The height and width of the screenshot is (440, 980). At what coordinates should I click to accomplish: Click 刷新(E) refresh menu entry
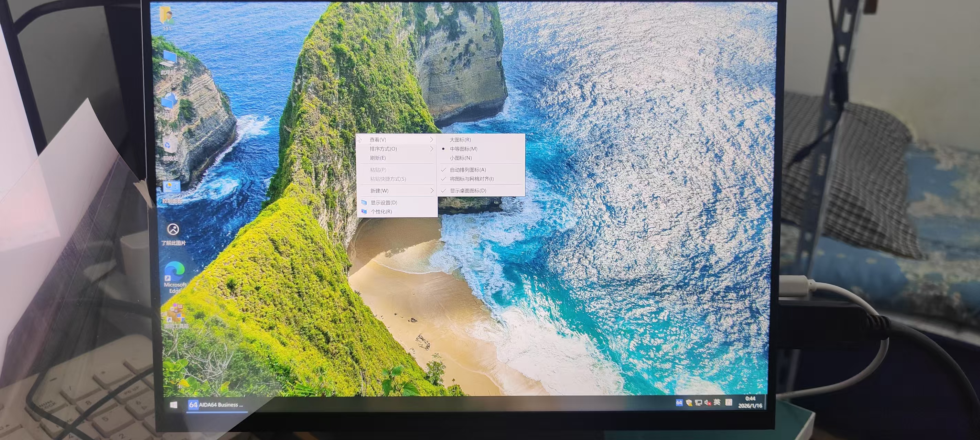click(378, 158)
